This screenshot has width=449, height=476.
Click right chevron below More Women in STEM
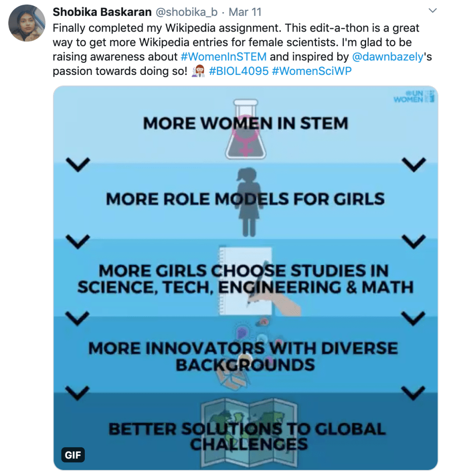pos(413,163)
